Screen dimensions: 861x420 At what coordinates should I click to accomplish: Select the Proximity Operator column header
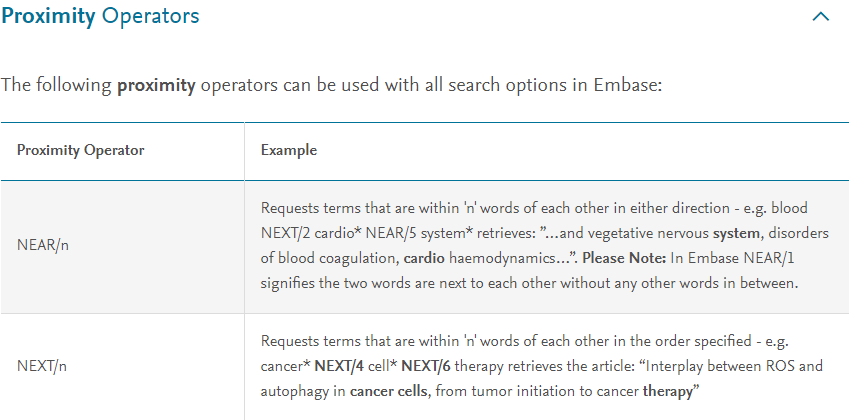81,150
